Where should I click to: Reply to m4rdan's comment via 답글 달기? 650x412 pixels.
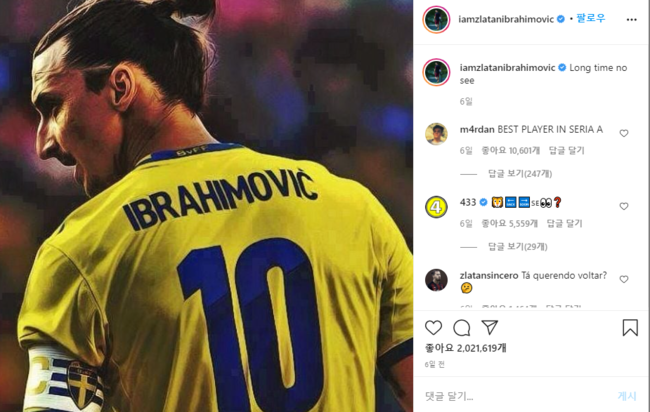(566, 150)
